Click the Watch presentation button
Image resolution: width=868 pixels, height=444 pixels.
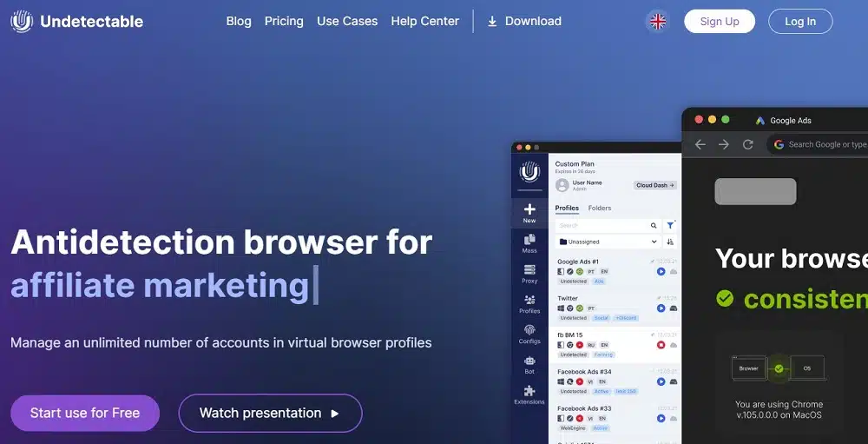[x=270, y=414]
